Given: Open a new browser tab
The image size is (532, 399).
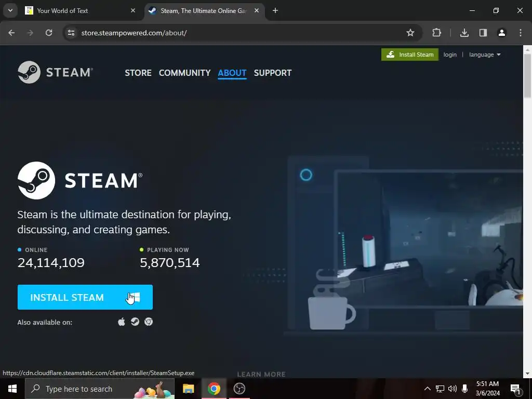Looking at the screenshot, I should 275,11.
